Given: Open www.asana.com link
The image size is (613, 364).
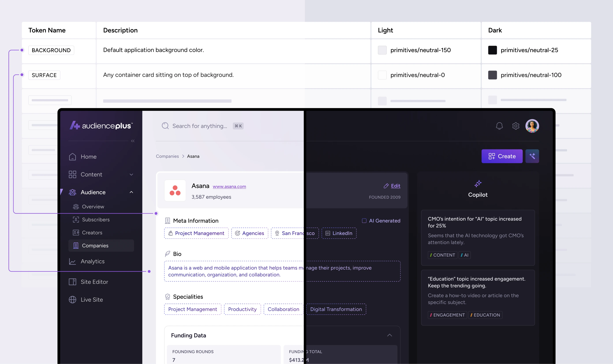Looking at the screenshot, I should pos(229,187).
